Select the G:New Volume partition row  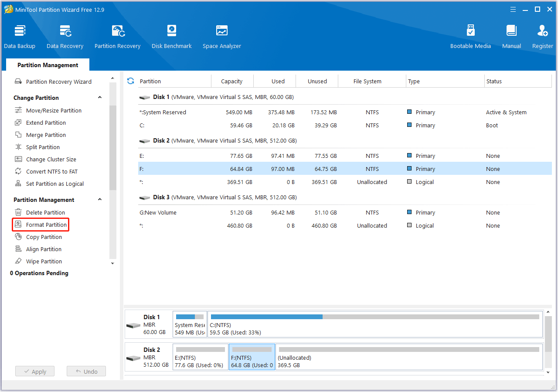[345, 212]
